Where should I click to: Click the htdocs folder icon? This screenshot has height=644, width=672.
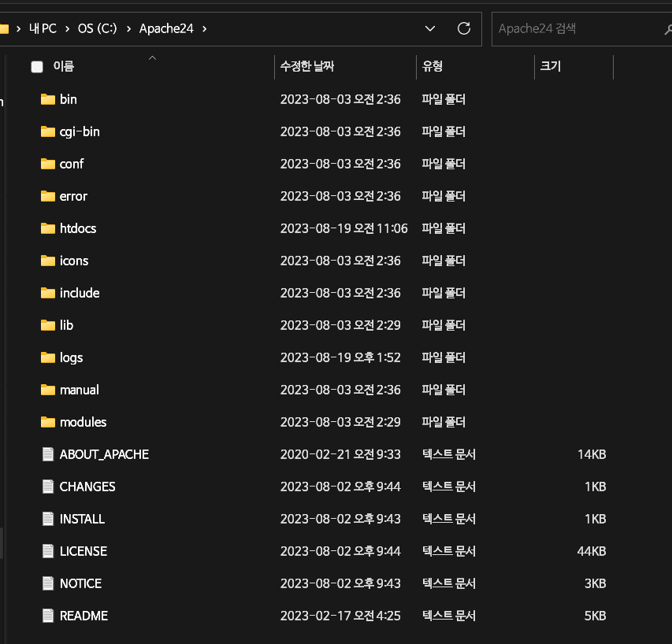click(x=47, y=228)
